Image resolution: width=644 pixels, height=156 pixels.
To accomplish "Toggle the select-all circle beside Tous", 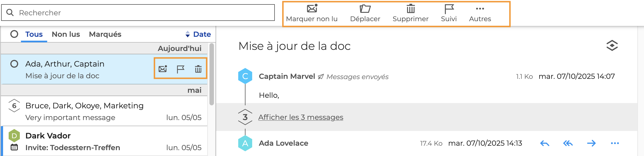I will pyautogui.click(x=14, y=34).
